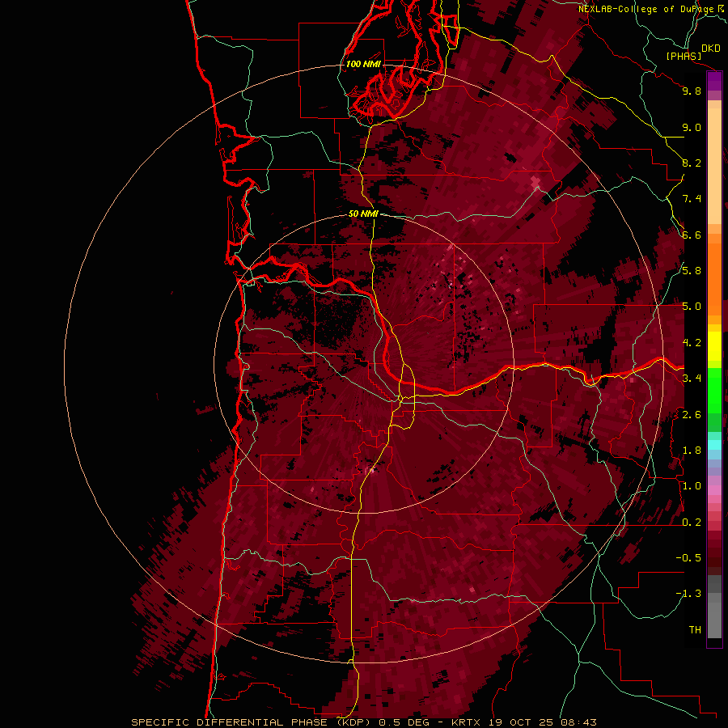The height and width of the screenshot is (728, 728).
Task: Click the "SPECIFIC DIFFERENTIAL PHASE (KDP)" product title
Action: click(252, 722)
